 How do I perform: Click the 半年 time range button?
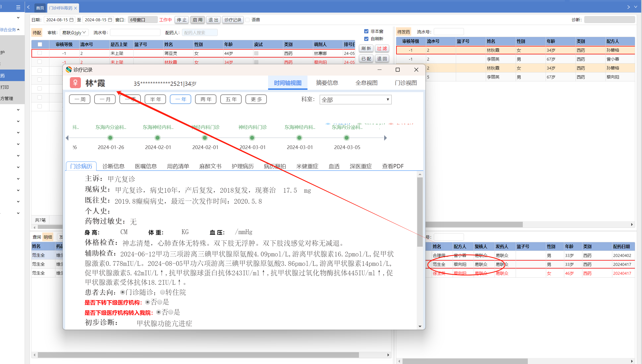(155, 99)
